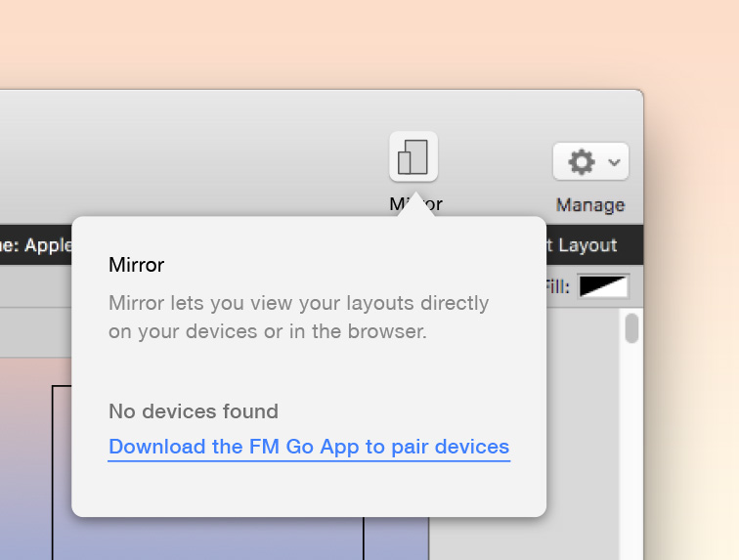Open the Download the FM Go App link
Screen dimensions: 739x560
[309, 447]
